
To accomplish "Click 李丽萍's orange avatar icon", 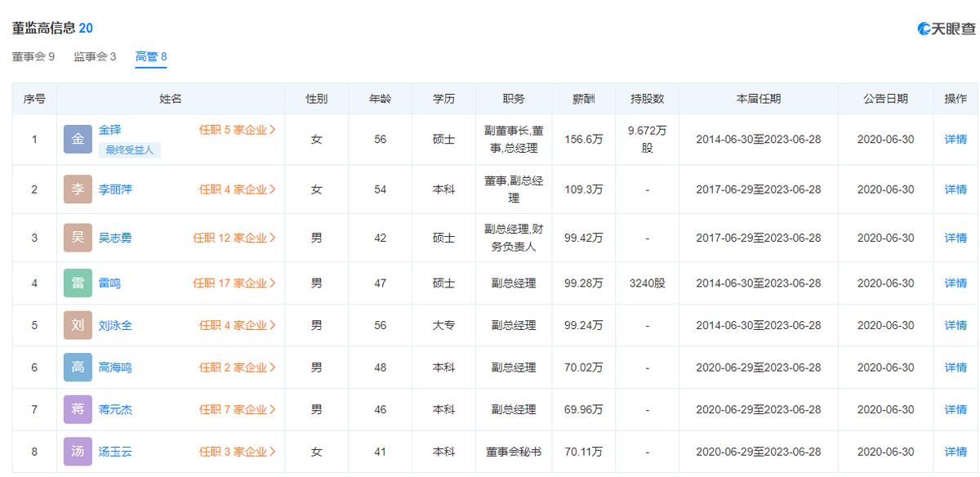I will (x=78, y=189).
